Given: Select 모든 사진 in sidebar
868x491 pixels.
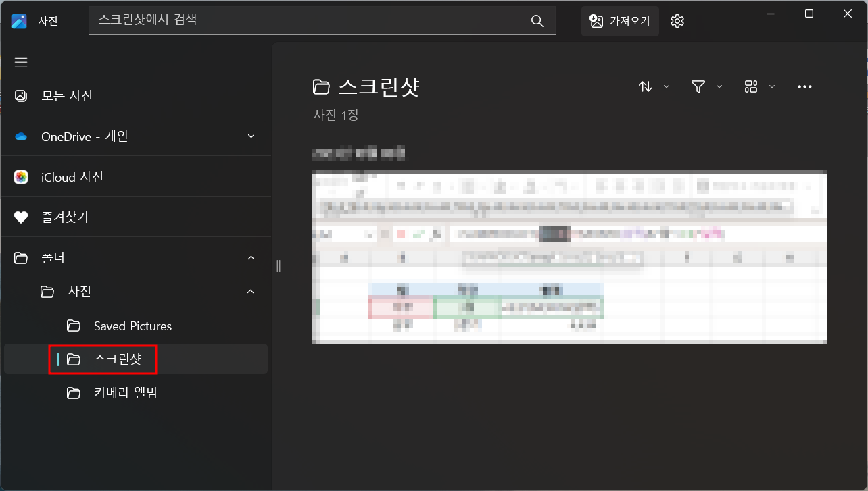Looking at the screenshot, I should point(135,96).
